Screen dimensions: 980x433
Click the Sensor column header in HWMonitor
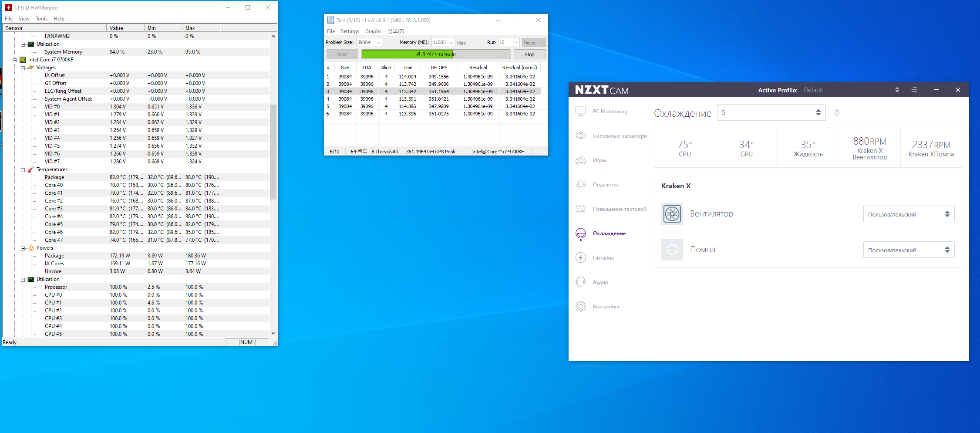[54, 28]
